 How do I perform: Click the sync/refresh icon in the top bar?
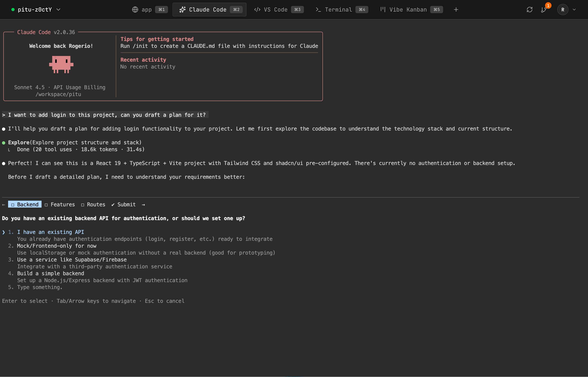[529, 10]
